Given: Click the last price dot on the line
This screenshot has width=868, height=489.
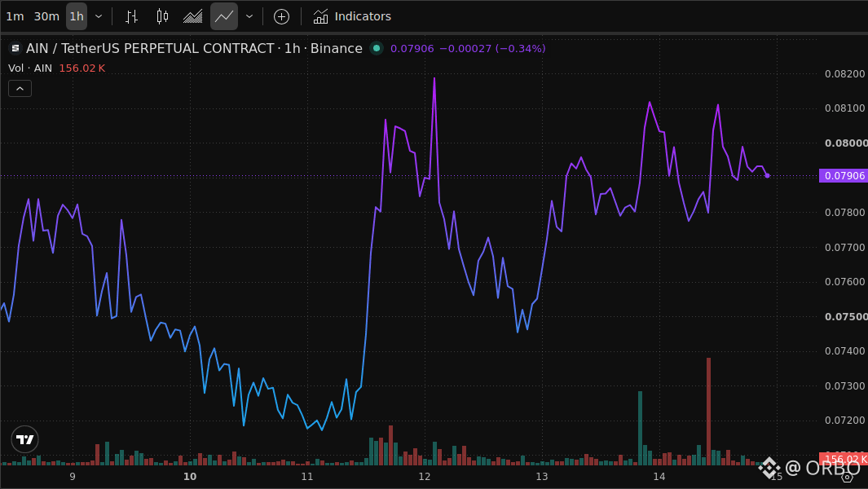Looking at the screenshot, I should (767, 175).
